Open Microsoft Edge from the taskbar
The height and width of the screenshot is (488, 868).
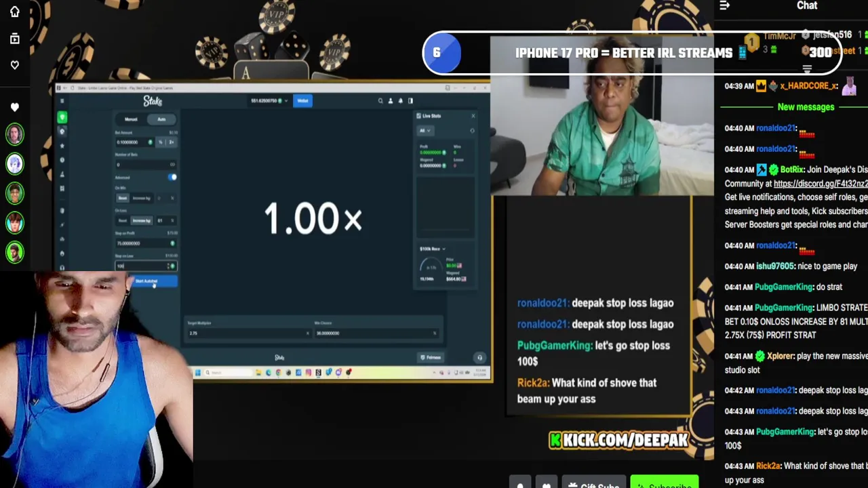(269, 372)
